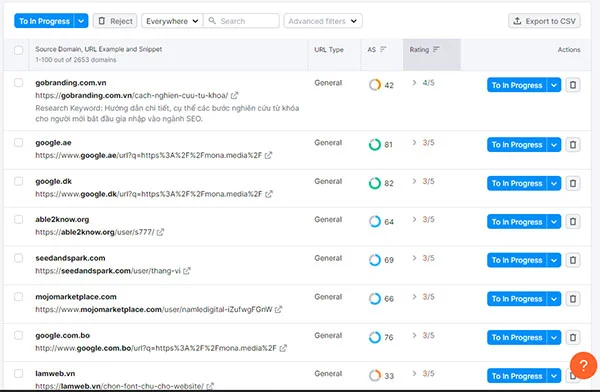The height and width of the screenshot is (392, 600).
Task: Select the seedandspark.com row checkbox
Action: coord(18,258)
